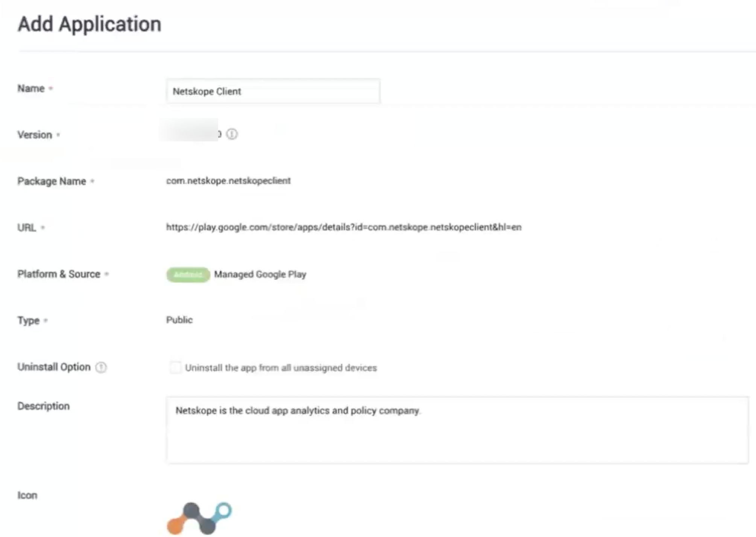Click the Platform & Source label
The image size is (756, 537).
[x=59, y=274]
